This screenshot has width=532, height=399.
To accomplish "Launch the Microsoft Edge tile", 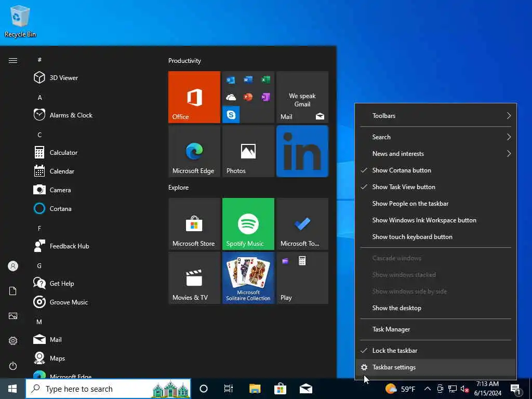I will (x=194, y=151).
